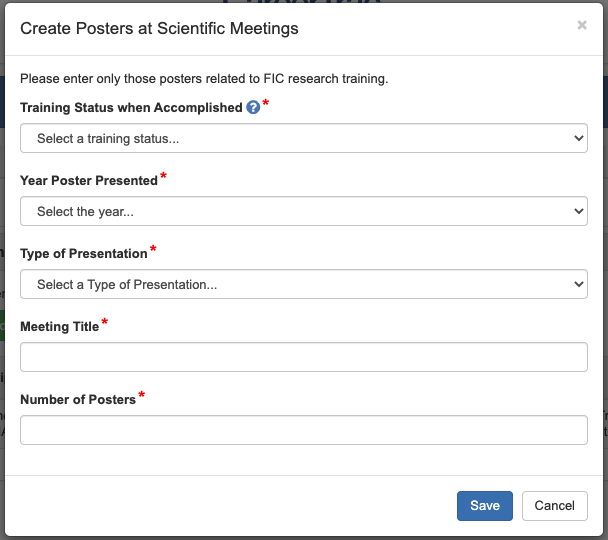Close the Create Posters dialog with X
This screenshot has width=608, height=540.
(x=582, y=26)
